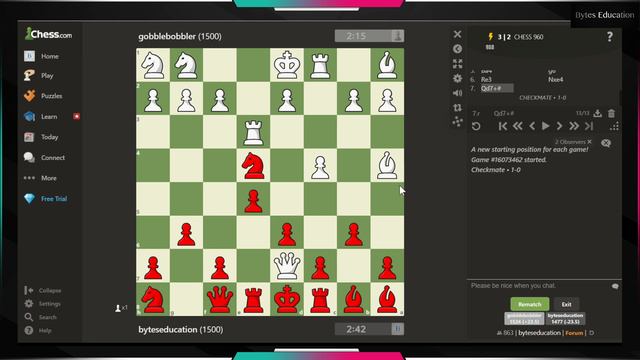Click the circular back arrow icon
The width and height of the screenshot is (640, 360).
458,49
